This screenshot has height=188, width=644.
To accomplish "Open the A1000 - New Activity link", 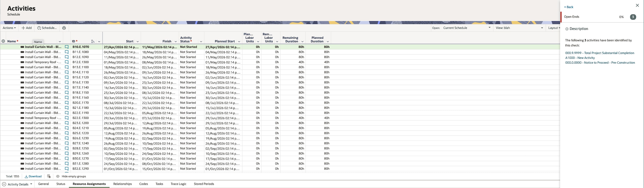I will coord(580,58).
